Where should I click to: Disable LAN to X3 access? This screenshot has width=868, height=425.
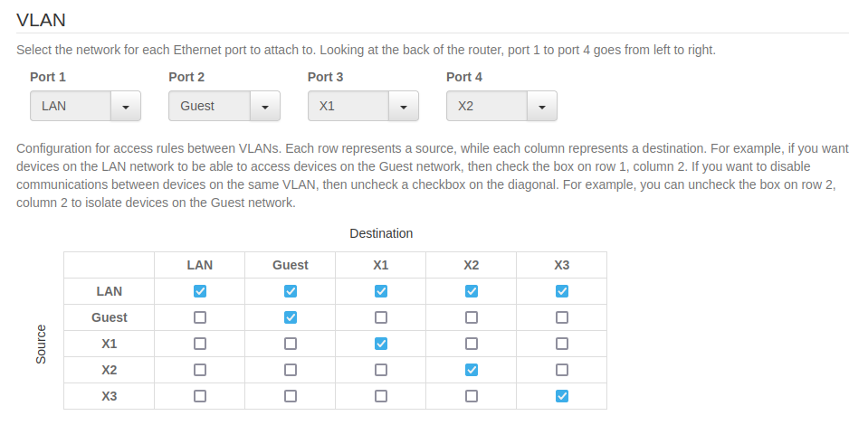[562, 291]
